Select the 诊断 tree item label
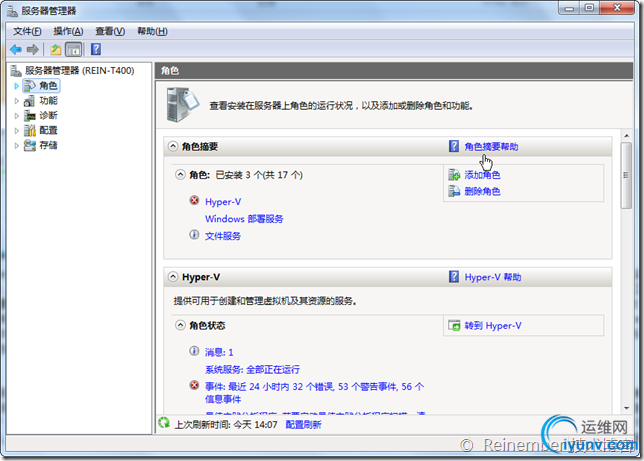644x461 pixels. pos(48,115)
